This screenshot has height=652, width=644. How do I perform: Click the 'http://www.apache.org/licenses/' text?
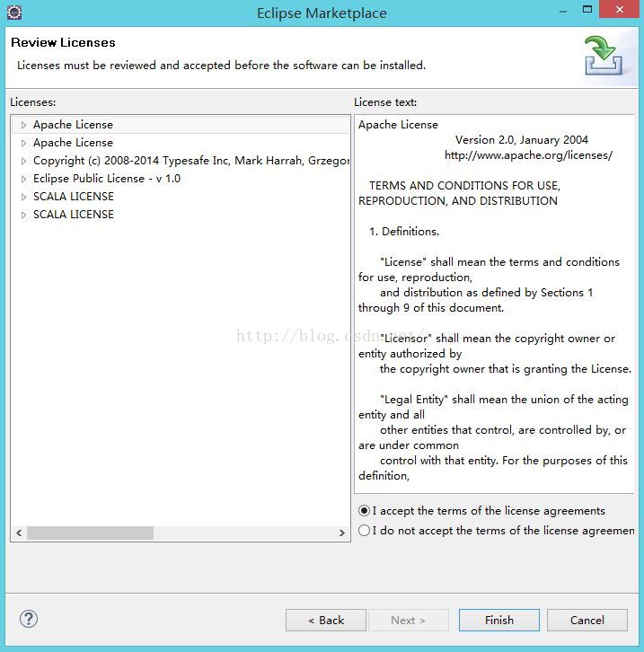tap(528, 155)
